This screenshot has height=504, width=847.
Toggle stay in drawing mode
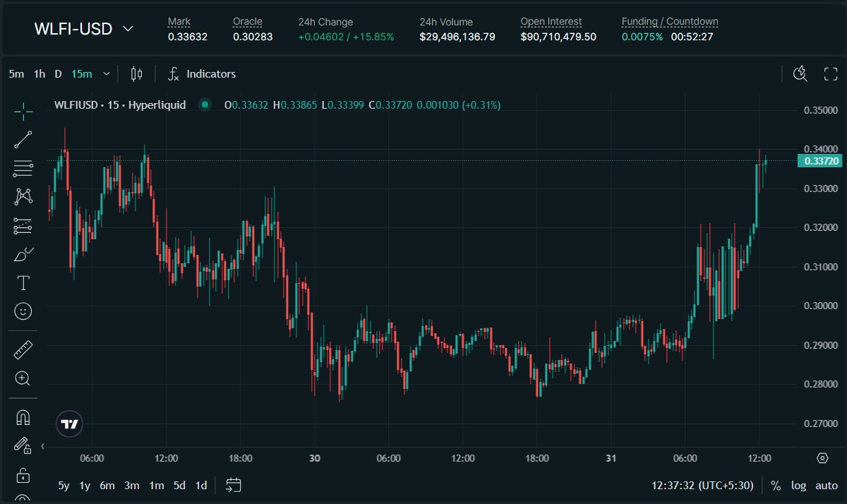coord(23,445)
